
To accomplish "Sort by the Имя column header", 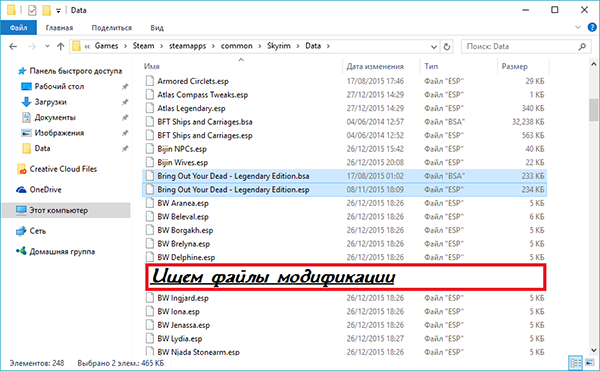I will tap(152, 67).
